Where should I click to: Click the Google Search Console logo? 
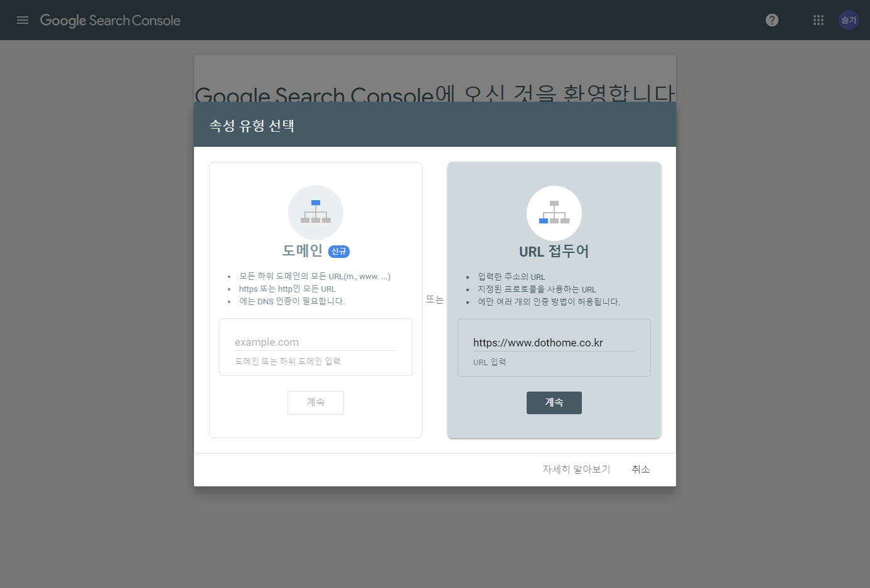(110, 20)
